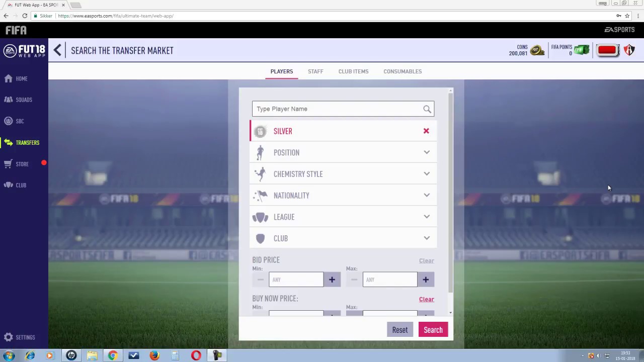Open Squads in the sidebar

(18, 100)
